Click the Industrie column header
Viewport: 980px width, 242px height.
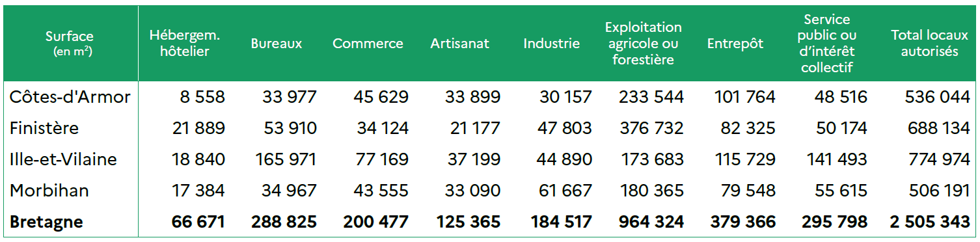(551, 44)
